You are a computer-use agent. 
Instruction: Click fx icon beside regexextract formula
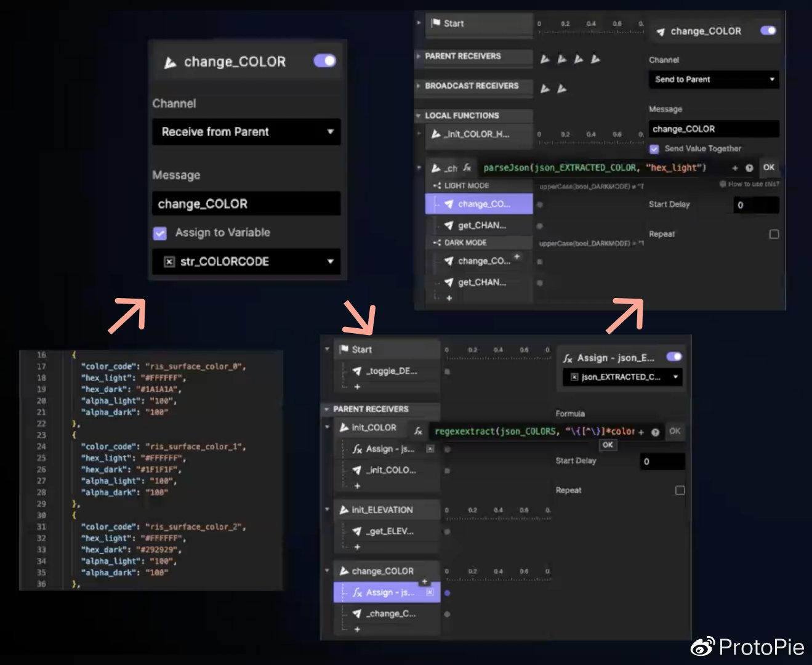418,431
